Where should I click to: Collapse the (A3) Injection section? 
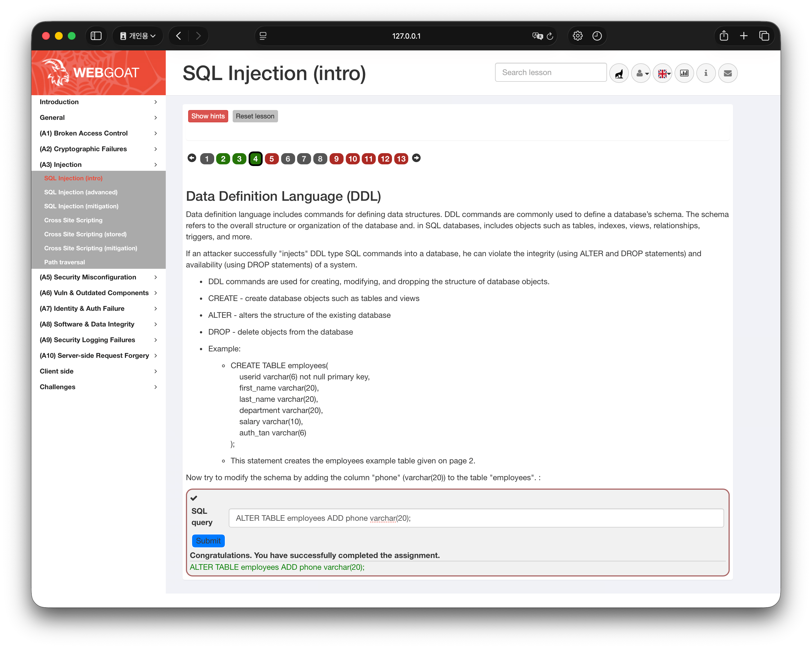(98, 165)
